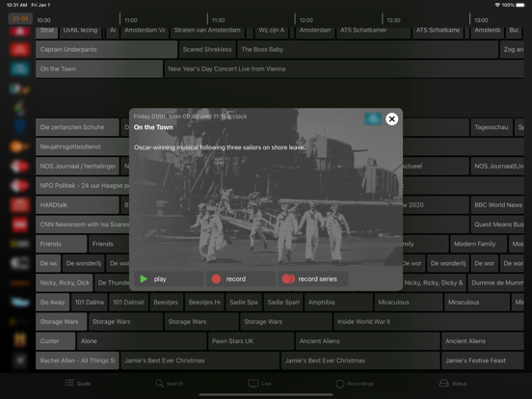Select the channel logo beside Friends
Image resolution: width=532 pixels, height=399 pixels.
pos(19,244)
